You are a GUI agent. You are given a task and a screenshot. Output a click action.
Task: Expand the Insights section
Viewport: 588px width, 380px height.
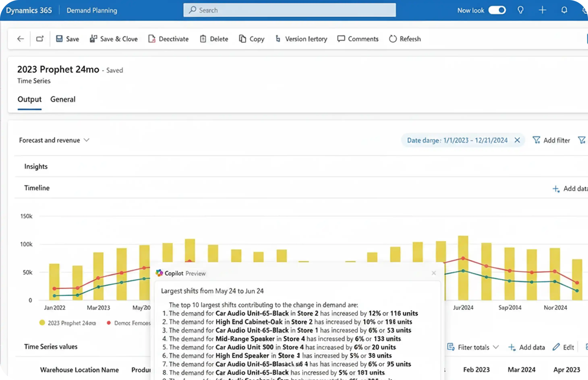[x=36, y=166]
